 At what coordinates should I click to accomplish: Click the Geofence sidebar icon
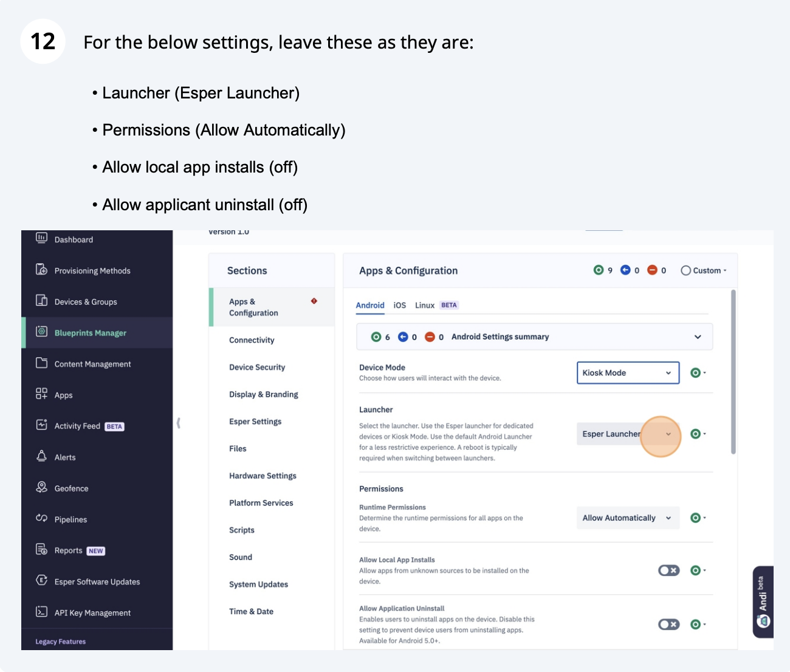point(41,487)
